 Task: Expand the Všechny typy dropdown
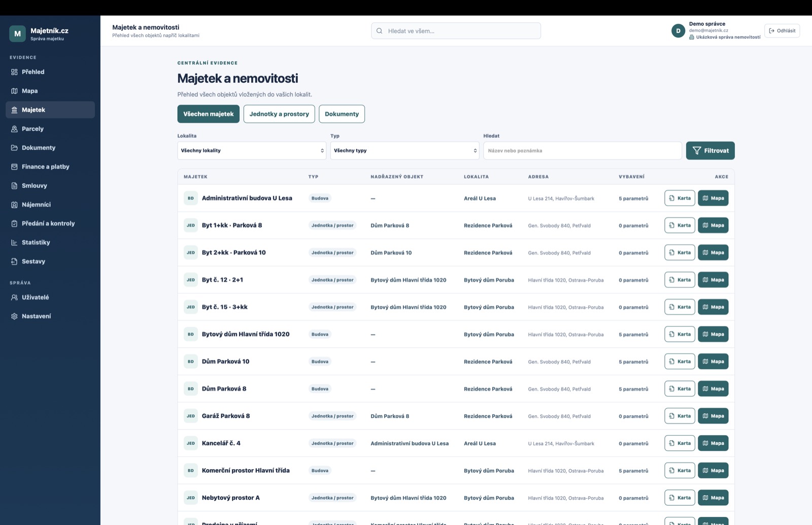tap(404, 150)
